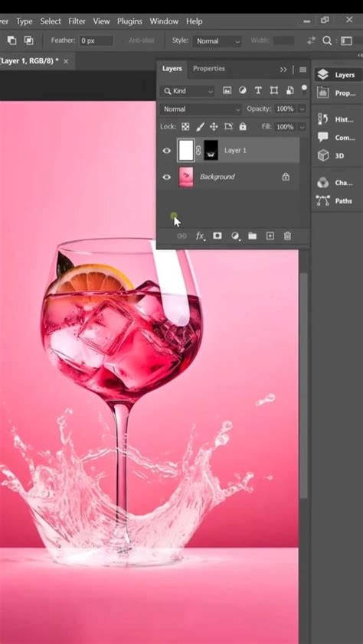The image size is (363, 644).
Task: Open the Kind filter dropdown
Action: [188, 91]
